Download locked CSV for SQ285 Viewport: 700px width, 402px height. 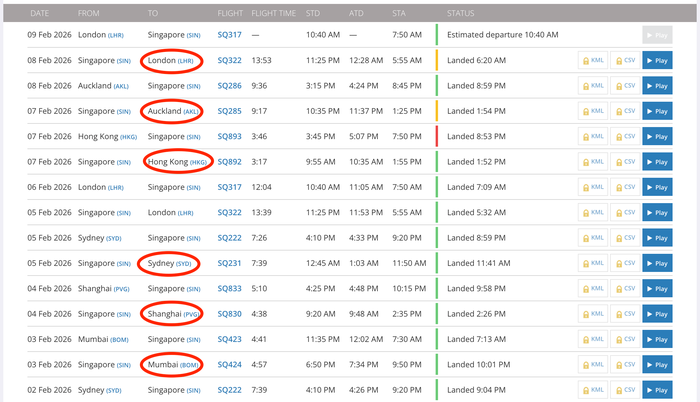[625, 111]
